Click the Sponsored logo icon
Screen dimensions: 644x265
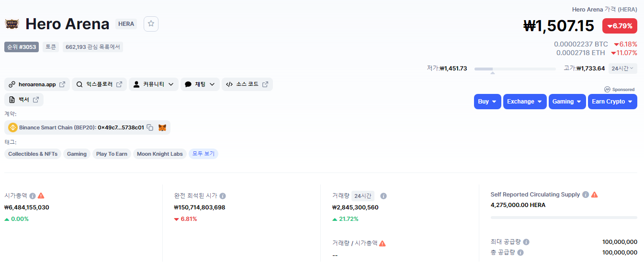coord(607,89)
